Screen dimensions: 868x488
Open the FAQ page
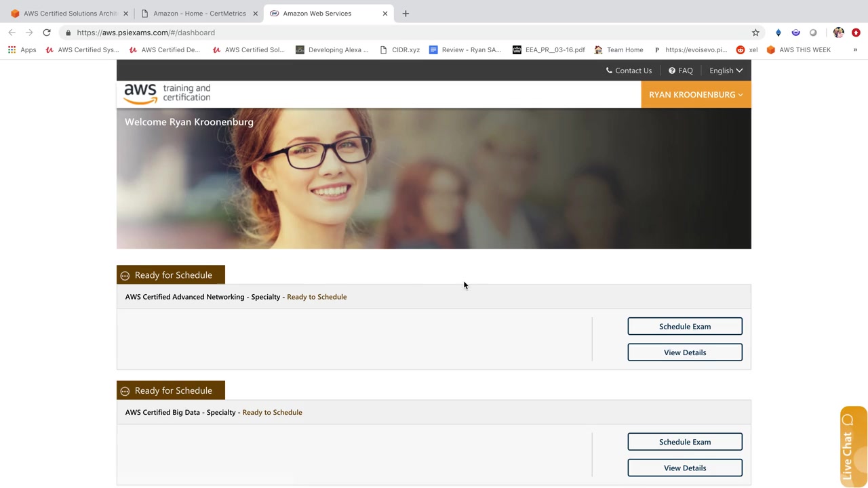(x=681, y=70)
